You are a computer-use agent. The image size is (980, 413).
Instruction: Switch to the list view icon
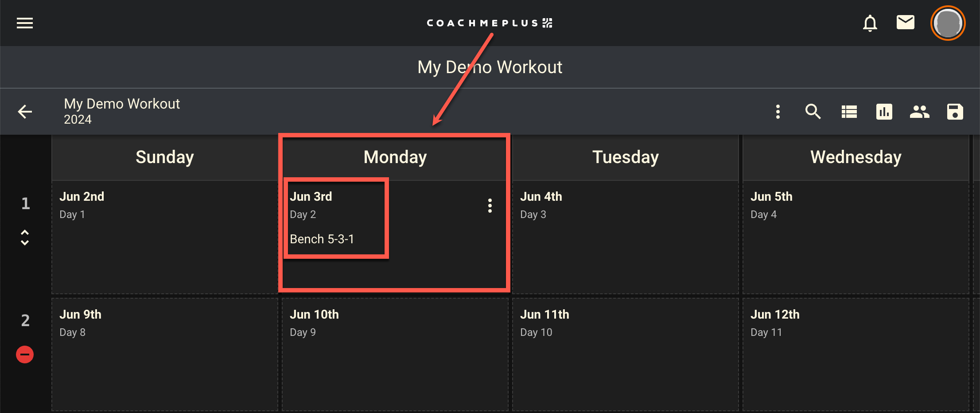point(849,112)
